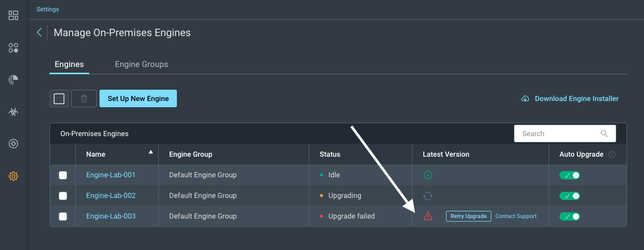Check the select-all box above the table

tap(59, 98)
